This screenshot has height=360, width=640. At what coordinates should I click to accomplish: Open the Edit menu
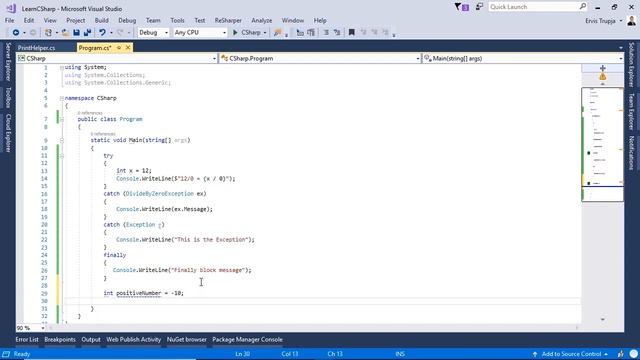click(x=29, y=20)
